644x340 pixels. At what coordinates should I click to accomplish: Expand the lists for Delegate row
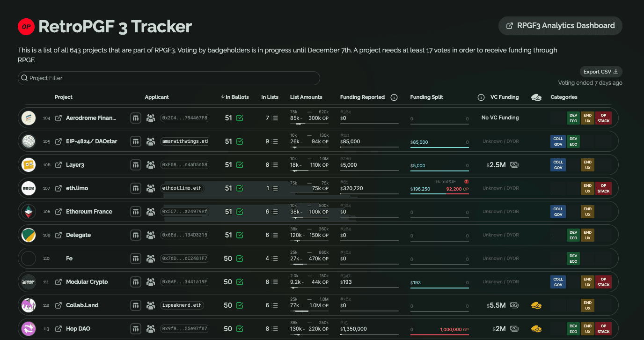point(275,235)
